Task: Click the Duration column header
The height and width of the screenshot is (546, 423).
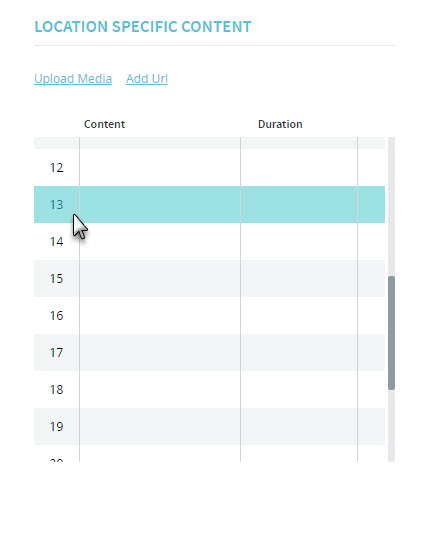Action: (x=280, y=124)
